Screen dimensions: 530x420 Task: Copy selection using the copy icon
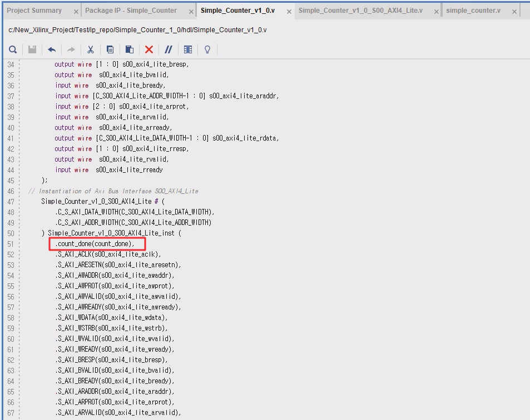pos(110,49)
